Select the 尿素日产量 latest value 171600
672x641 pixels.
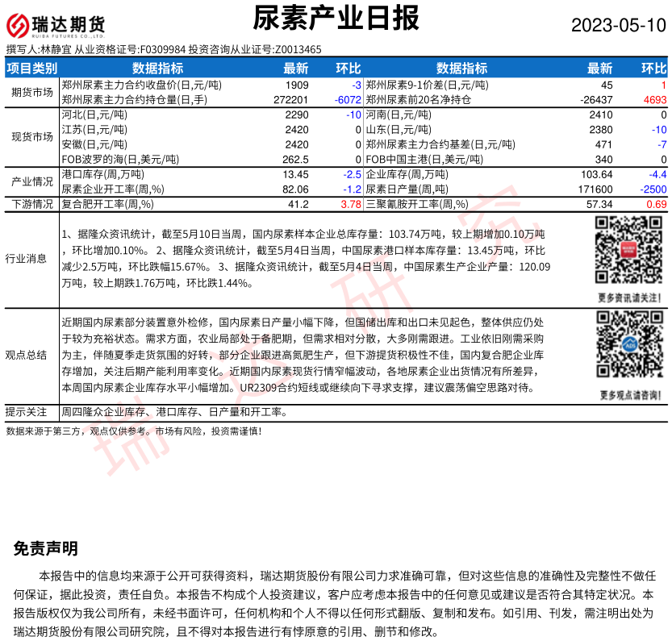[x=595, y=189]
